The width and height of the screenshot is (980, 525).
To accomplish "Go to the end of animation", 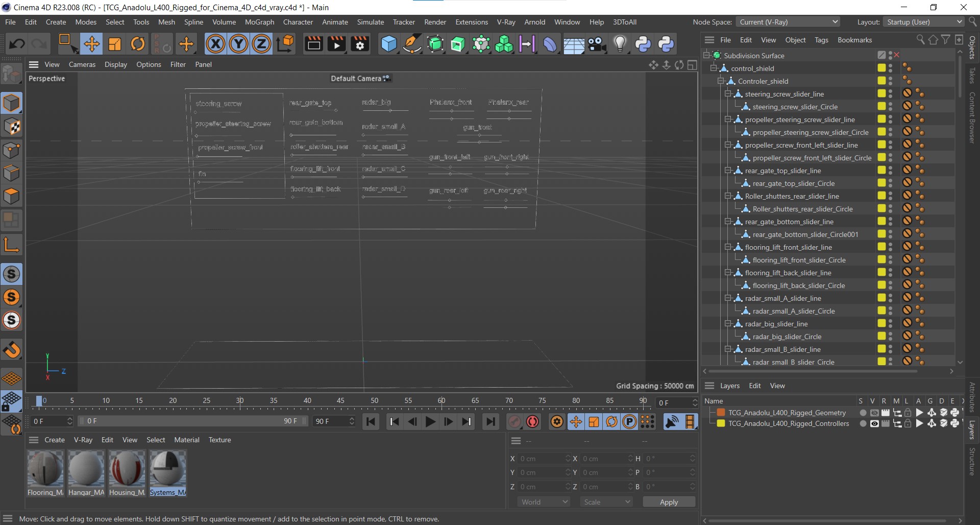I will (x=491, y=421).
